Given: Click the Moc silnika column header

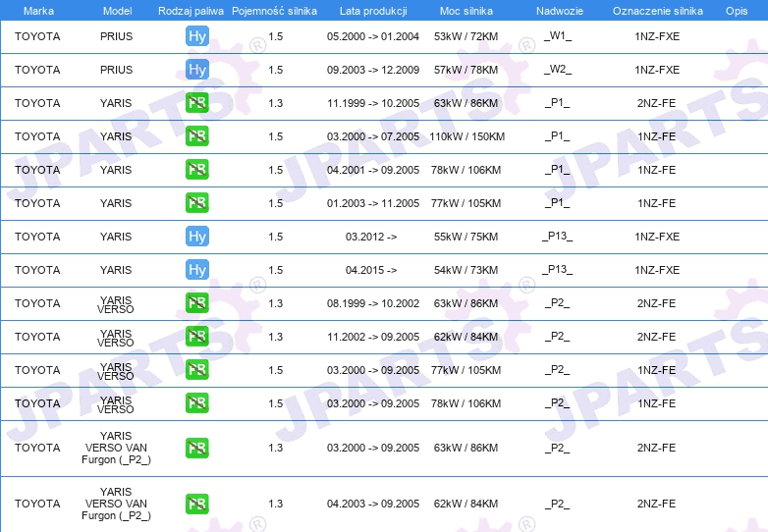Looking at the screenshot, I should [466, 11].
